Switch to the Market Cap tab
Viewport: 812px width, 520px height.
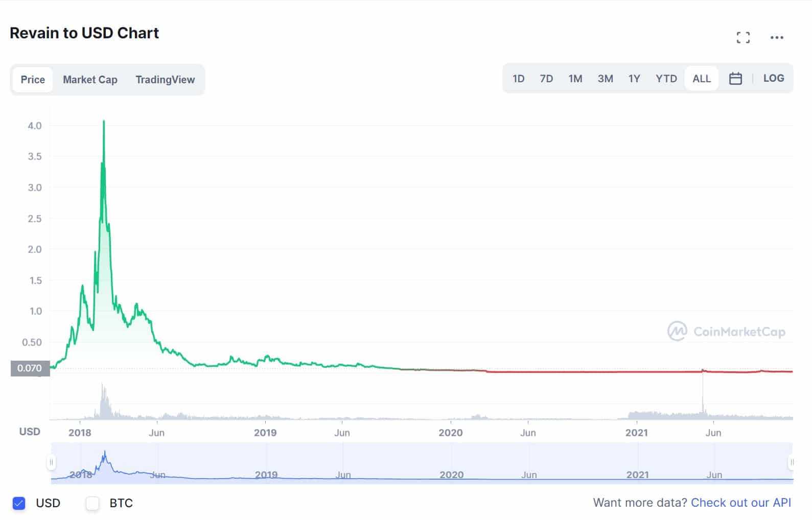point(90,80)
